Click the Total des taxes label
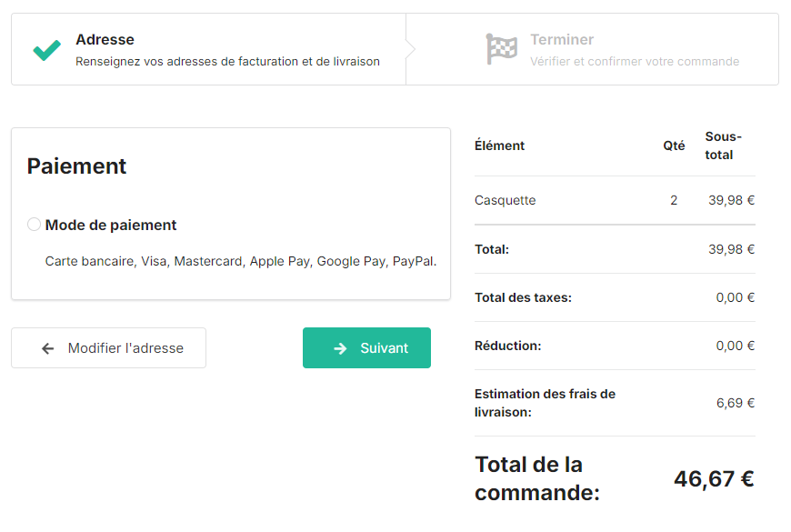Screen dimensions: 791x532 point(523,297)
